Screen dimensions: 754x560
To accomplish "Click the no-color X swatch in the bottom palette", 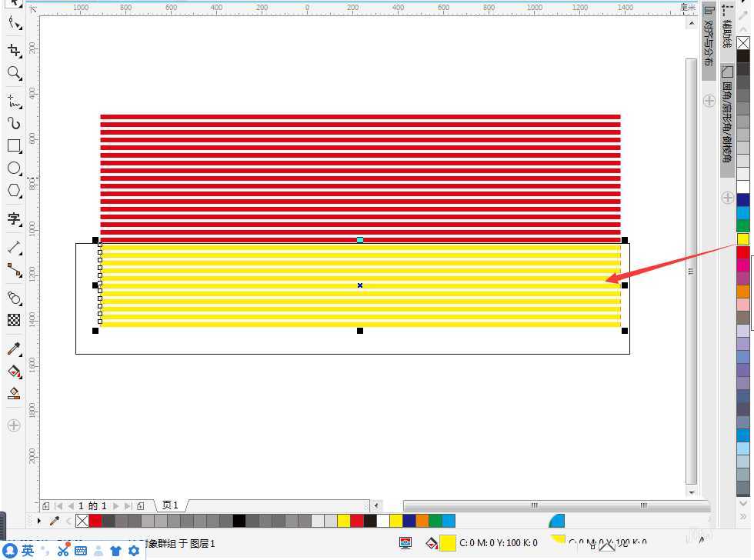I will tap(82, 521).
